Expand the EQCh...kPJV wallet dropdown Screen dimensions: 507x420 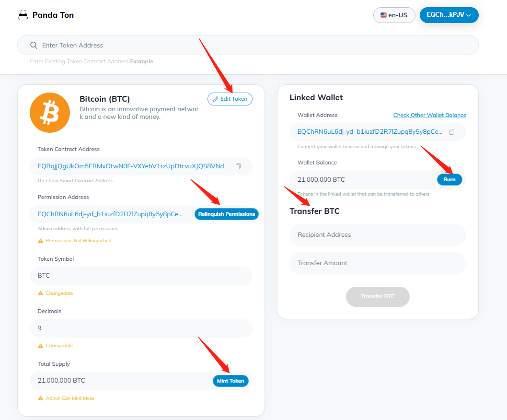[449, 15]
